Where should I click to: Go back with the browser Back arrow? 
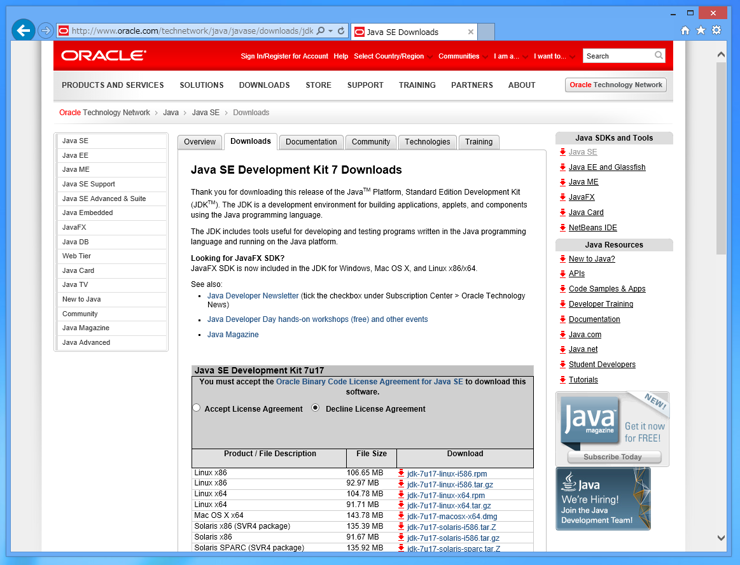[23, 31]
